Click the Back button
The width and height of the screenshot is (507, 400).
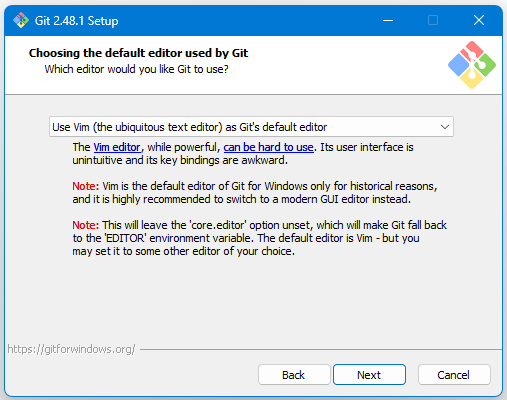[x=294, y=375]
